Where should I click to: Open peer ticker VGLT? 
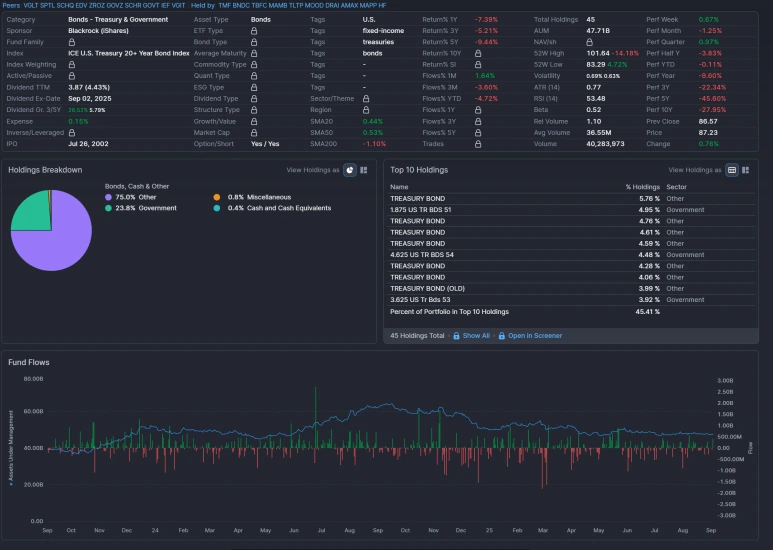31,5
